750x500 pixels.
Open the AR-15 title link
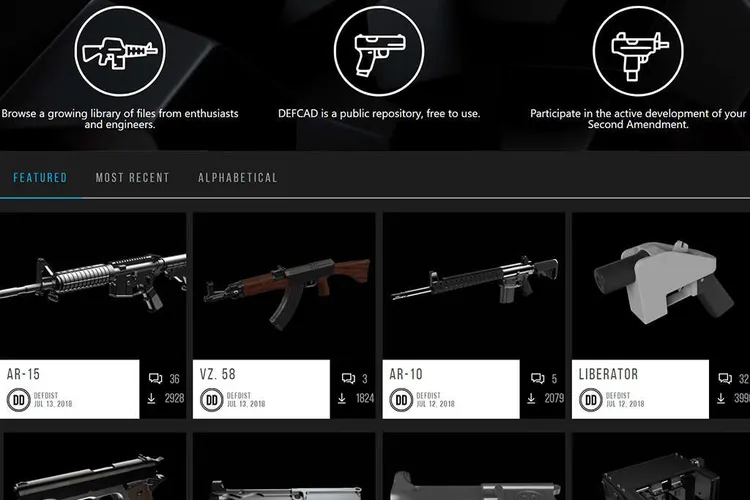coord(23,374)
